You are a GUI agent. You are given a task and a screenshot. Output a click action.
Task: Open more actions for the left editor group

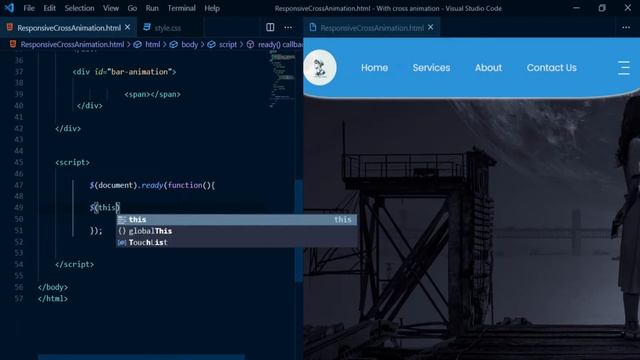pos(288,27)
